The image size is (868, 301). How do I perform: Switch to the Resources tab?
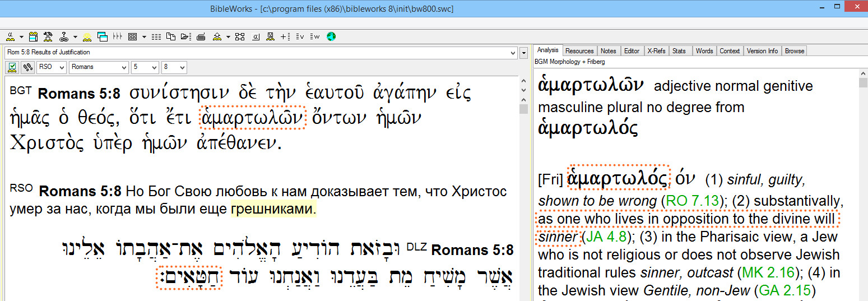[579, 51]
